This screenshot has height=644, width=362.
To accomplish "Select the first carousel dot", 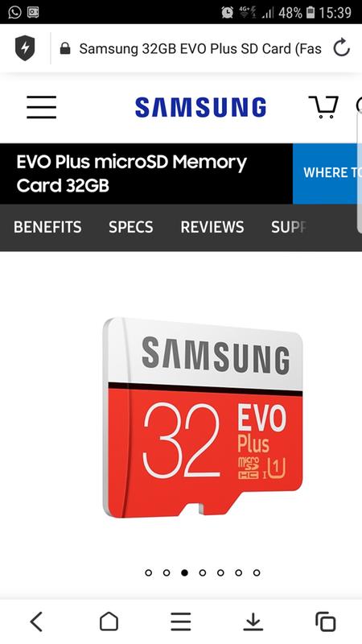I will point(149,572).
